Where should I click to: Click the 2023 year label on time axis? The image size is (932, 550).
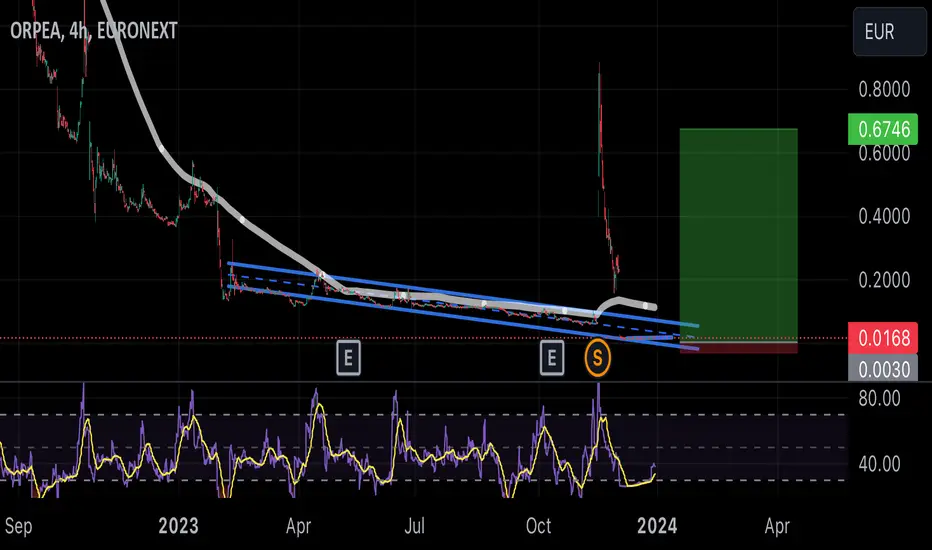(178, 526)
